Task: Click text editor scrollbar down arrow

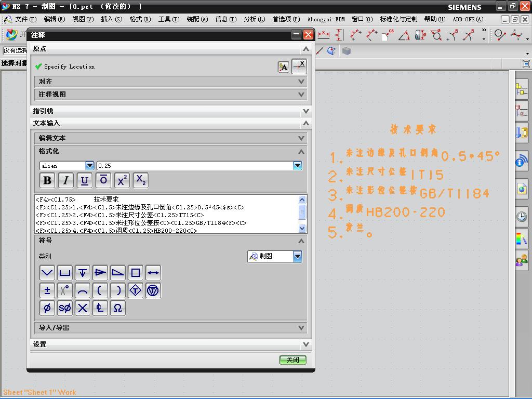Action: coord(302,229)
